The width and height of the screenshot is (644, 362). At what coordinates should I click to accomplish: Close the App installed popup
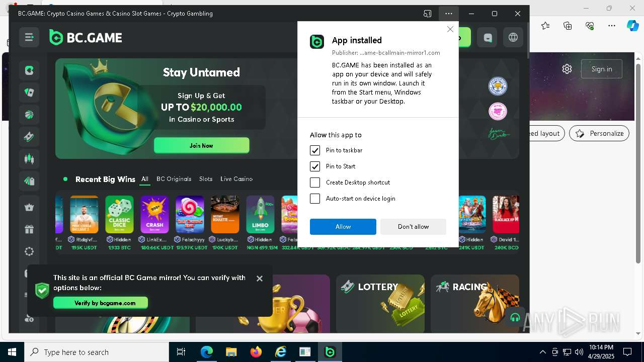pyautogui.click(x=450, y=30)
